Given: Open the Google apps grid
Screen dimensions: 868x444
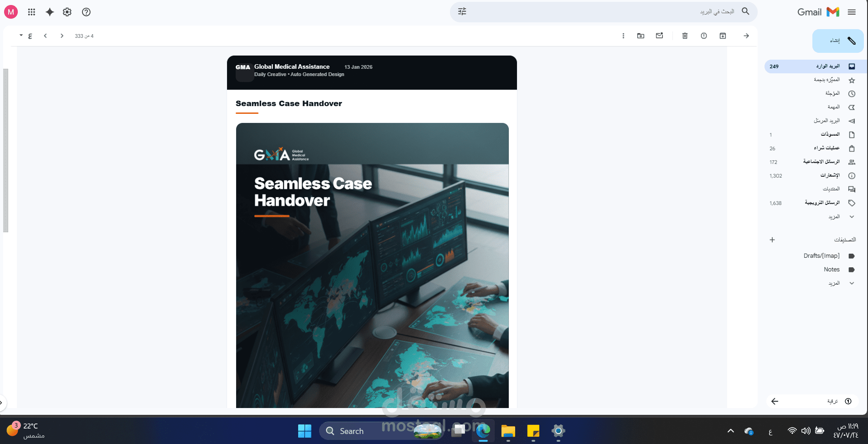Looking at the screenshot, I should pyautogui.click(x=31, y=12).
